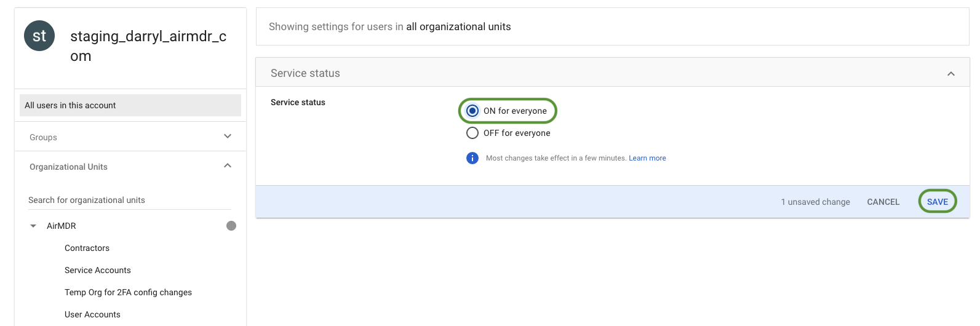Viewport: 980px width, 326px height.
Task: Collapse the Service status panel chevron
Action: (x=951, y=74)
